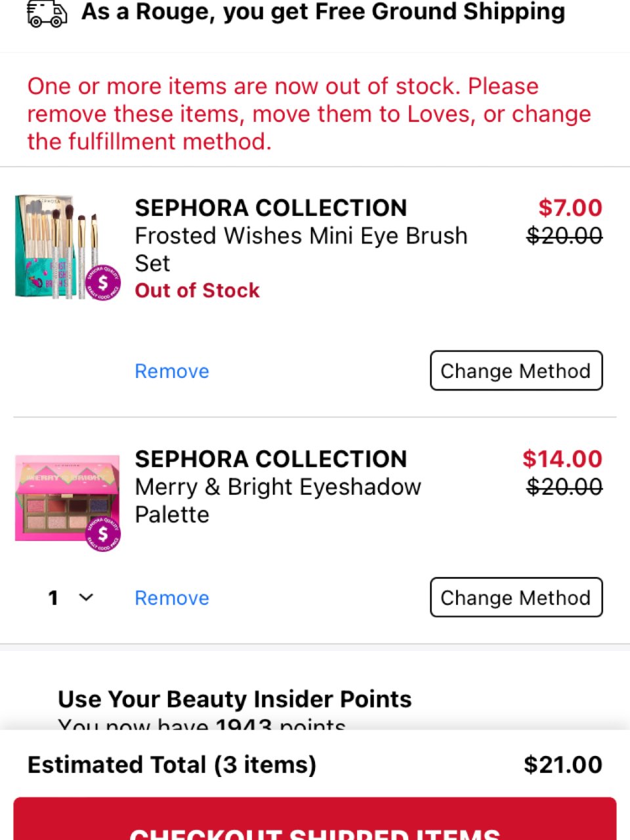Click the value badge on brush set image
The image size is (630, 840).
[x=103, y=283]
